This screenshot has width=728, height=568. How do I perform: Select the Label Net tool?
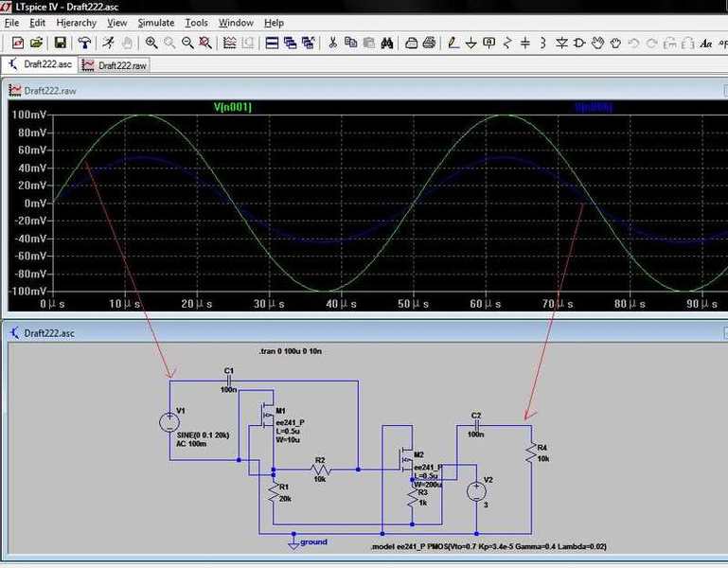pyautogui.click(x=488, y=44)
